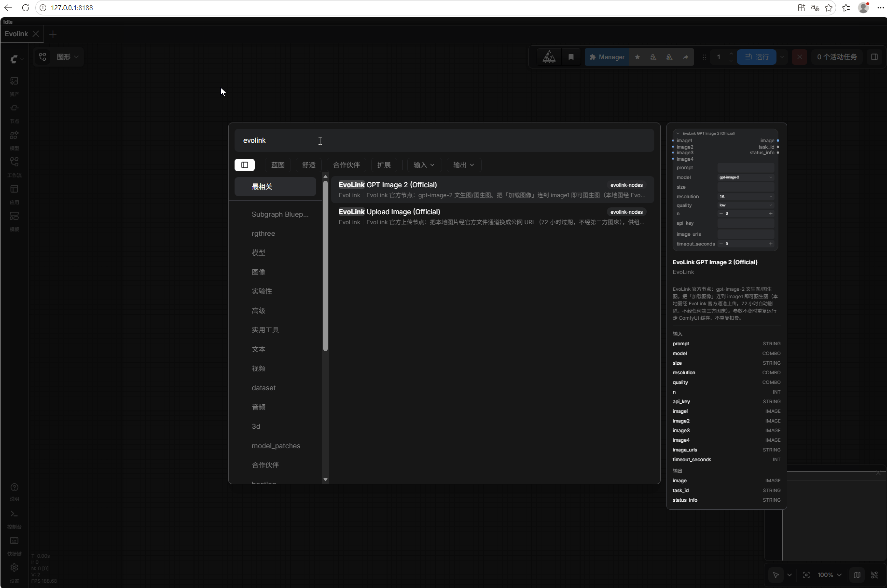Click the category list scrollbar down arrow
Screen dimensions: 887x588
325,480
